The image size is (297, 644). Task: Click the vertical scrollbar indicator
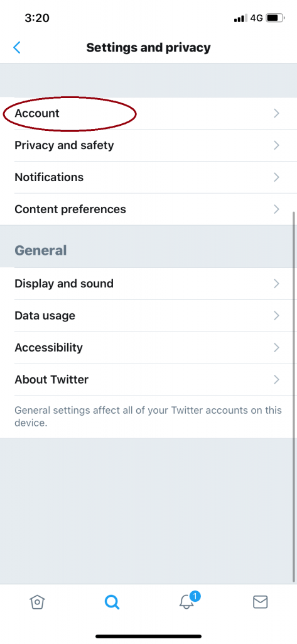click(x=294, y=397)
